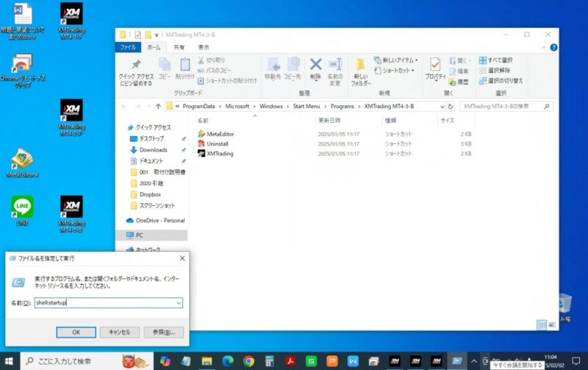Viewport: 588px width, 370px height.
Task: Click Programs in address breadcrumb
Action: [342, 107]
